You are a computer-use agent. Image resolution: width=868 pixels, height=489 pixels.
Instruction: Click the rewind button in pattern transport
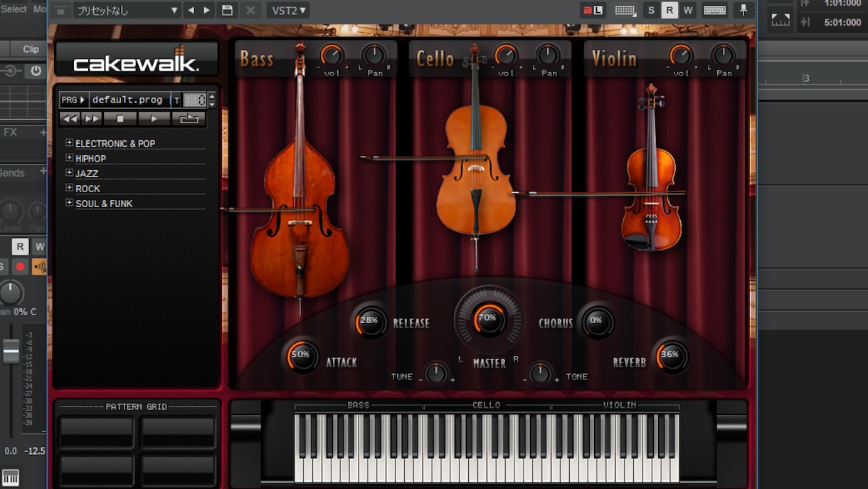70,119
